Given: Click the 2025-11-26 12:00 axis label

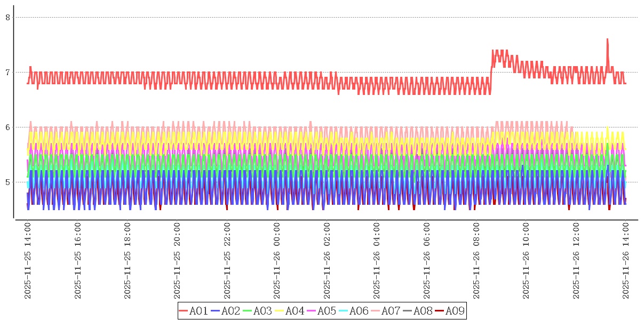Looking at the screenshot, I should [576, 261].
